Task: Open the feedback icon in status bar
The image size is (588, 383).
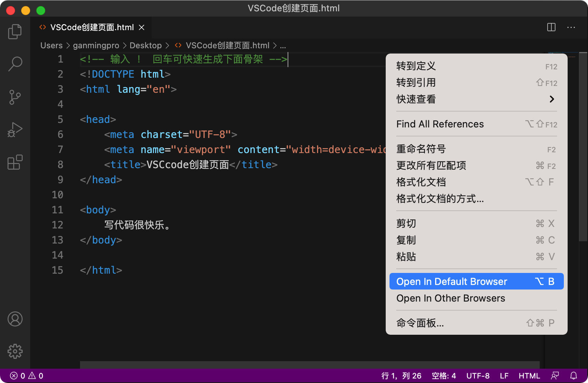Action: coord(555,376)
